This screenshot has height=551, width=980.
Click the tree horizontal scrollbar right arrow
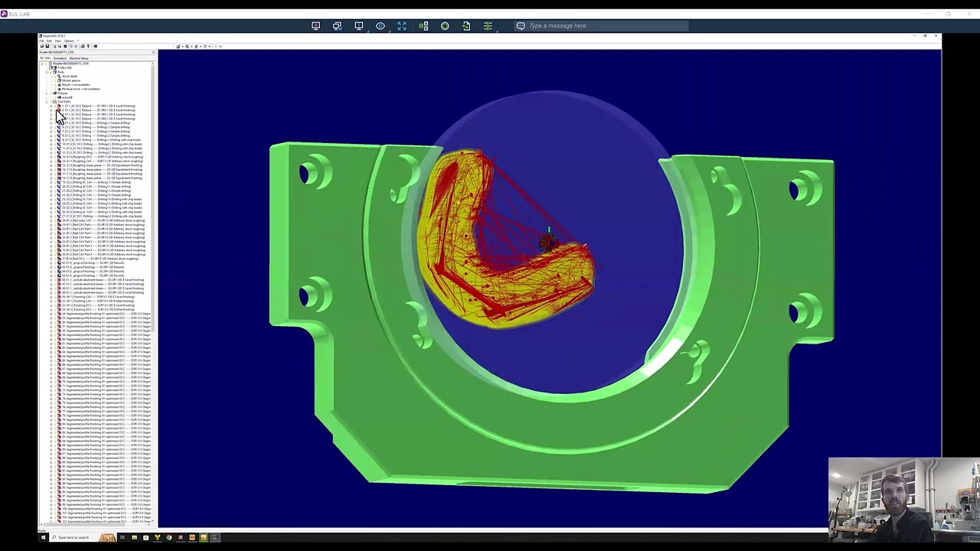coord(149,525)
